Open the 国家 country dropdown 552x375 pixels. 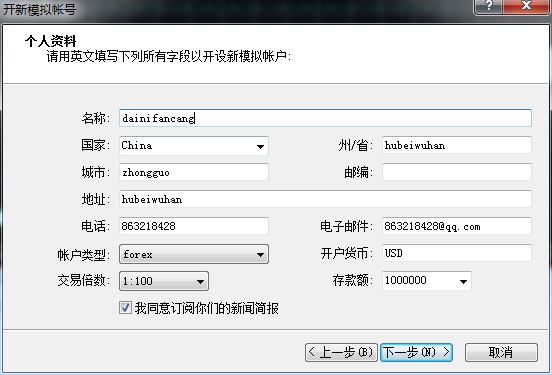point(194,146)
